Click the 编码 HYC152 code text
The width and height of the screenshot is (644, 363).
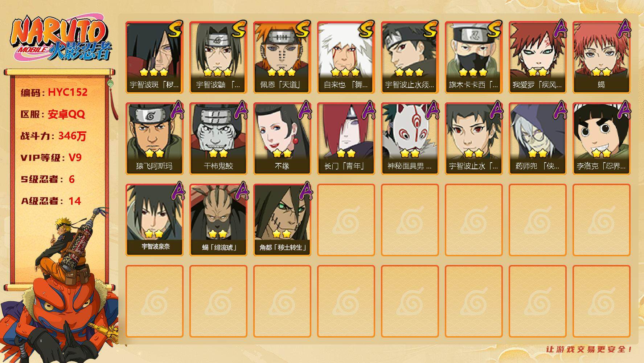(54, 92)
